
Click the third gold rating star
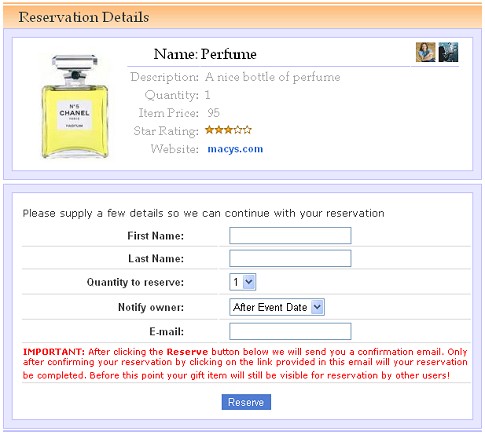pyautogui.click(x=228, y=130)
